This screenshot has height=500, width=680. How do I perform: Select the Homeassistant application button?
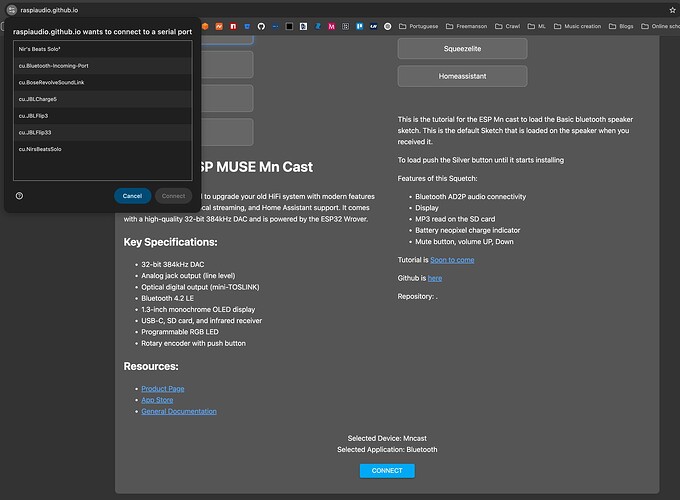coord(462,76)
